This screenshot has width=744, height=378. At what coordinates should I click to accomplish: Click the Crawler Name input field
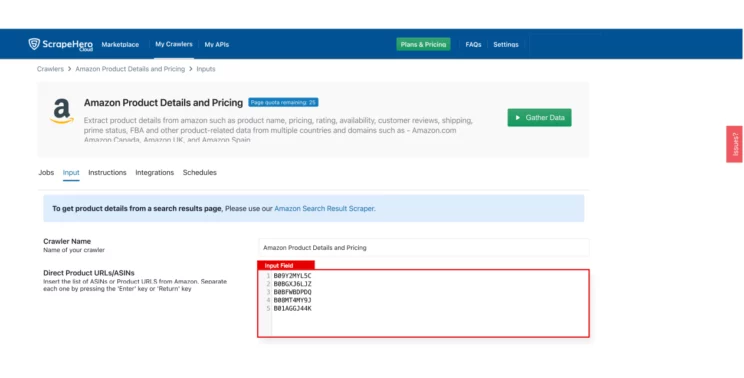[424, 248]
